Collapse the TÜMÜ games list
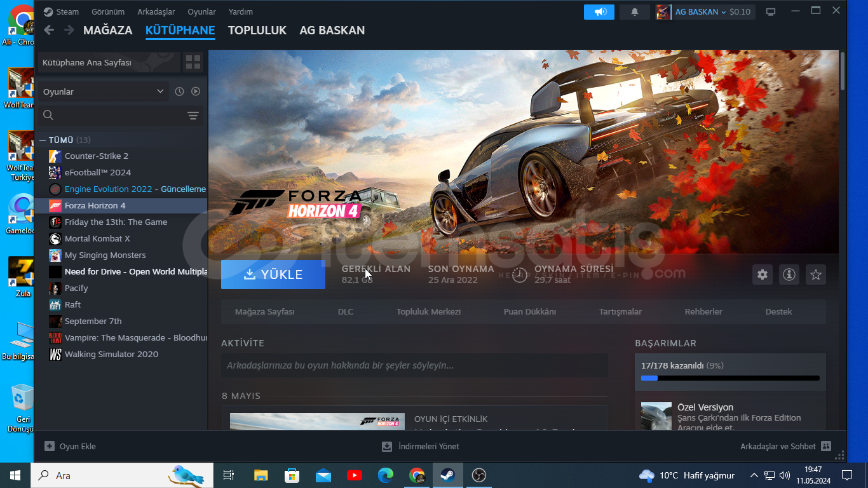The image size is (868, 488). (x=43, y=140)
